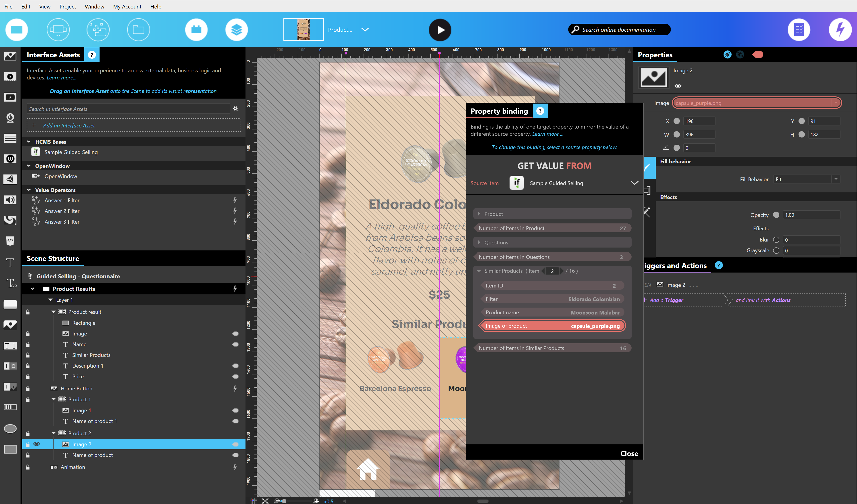Open the checklist icon in top right
Image resolution: width=857 pixels, height=504 pixels.
(799, 30)
